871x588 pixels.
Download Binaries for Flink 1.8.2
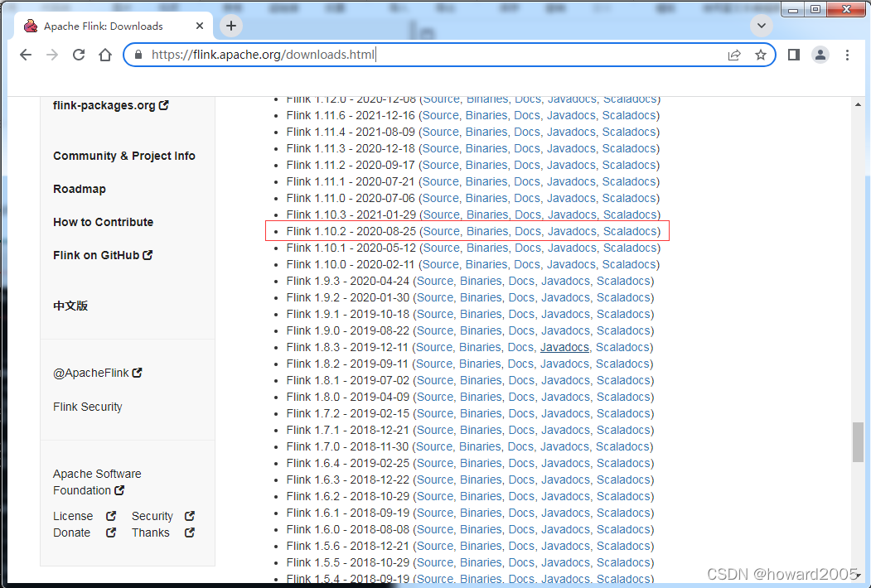point(481,364)
